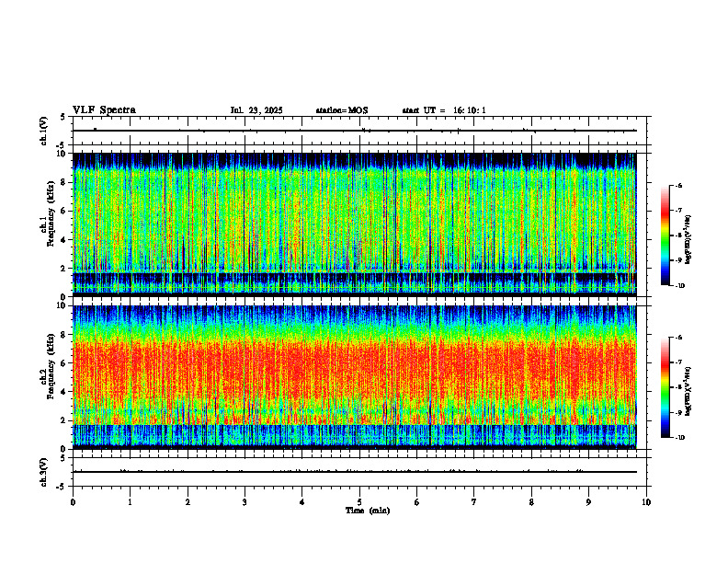728x563 pixels.
Task: Click the "1" tick on the time axis
Action: tap(130, 502)
